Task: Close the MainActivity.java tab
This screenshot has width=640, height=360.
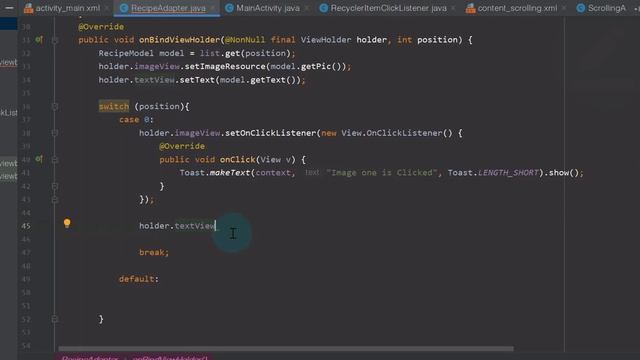Action: [307, 8]
